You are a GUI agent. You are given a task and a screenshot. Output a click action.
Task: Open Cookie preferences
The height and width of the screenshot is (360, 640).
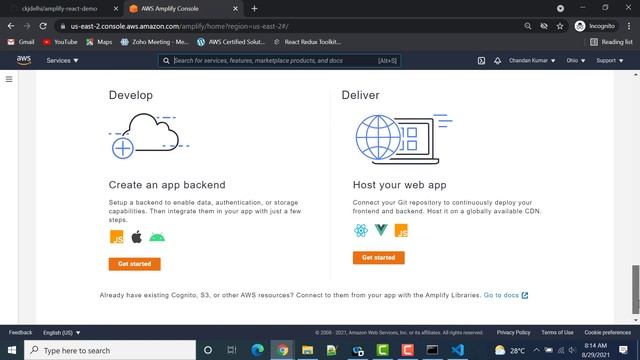coord(607,333)
